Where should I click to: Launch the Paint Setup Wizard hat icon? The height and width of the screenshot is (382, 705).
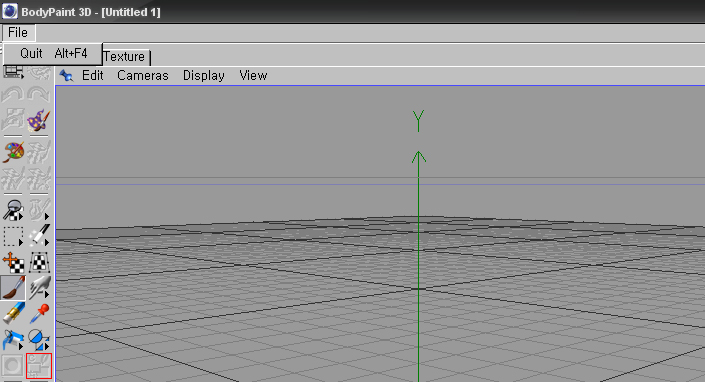pyautogui.click(x=39, y=120)
